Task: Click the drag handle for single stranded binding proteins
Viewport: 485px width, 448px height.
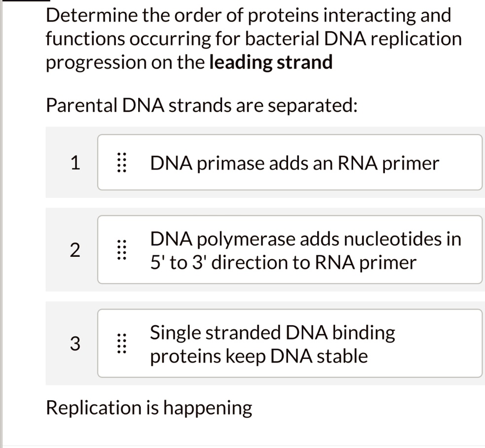Action: pos(122,344)
